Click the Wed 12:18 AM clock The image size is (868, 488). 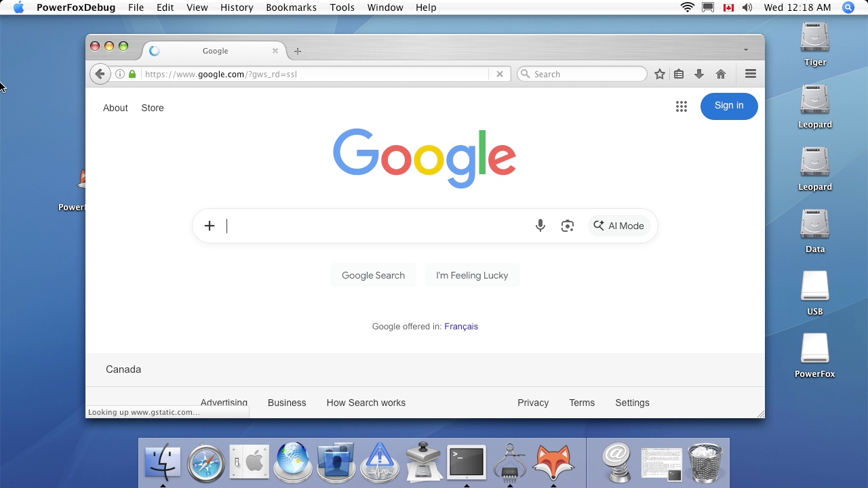(797, 7)
